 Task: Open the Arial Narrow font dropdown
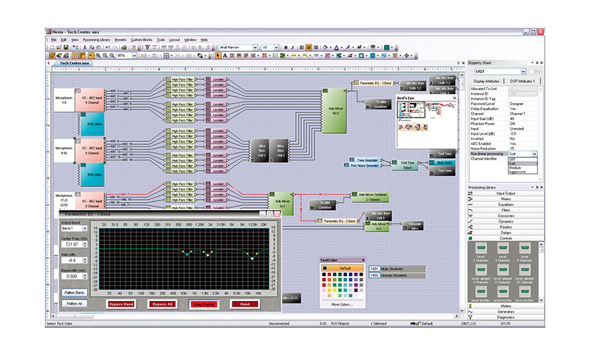(256, 47)
